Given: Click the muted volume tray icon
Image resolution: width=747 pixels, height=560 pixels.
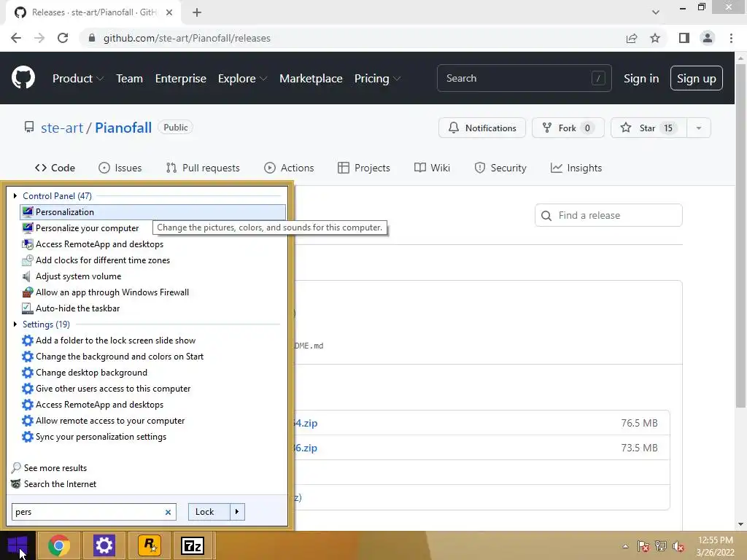Looking at the screenshot, I should [x=678, y=546].
